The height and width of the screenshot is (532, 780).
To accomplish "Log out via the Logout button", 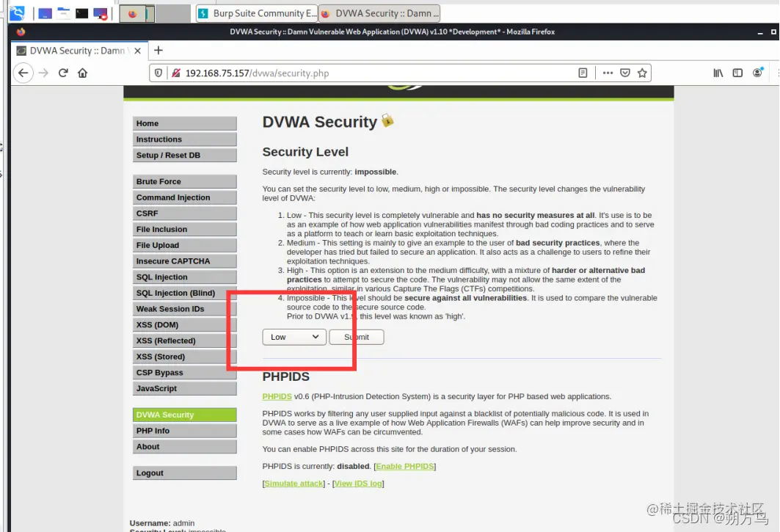I will pyautogui.click(x=185, y=473).
